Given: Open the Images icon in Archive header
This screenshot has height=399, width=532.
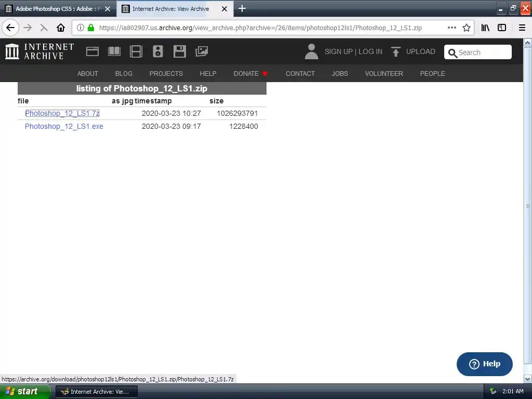Looking at the screenshot, I should click(202, 51).
